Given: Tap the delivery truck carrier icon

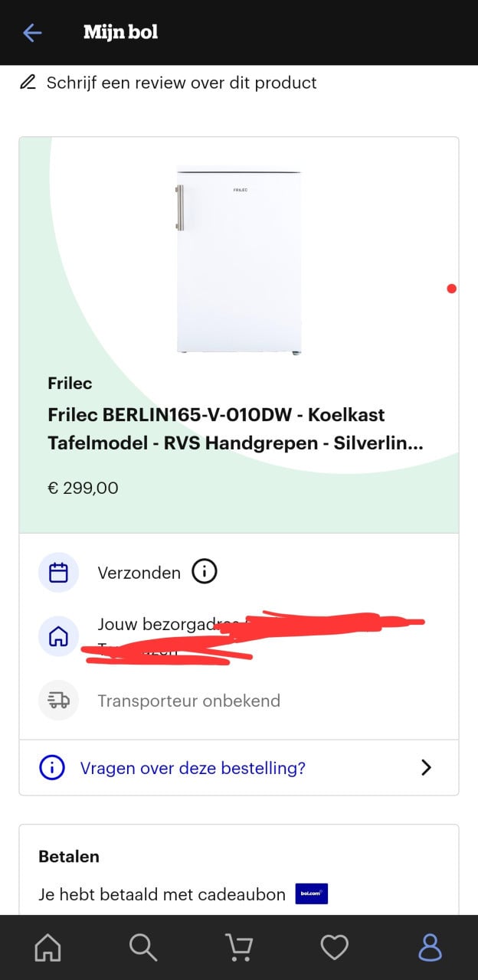Looking at the screenshot, I should click(x=58, y=700).
